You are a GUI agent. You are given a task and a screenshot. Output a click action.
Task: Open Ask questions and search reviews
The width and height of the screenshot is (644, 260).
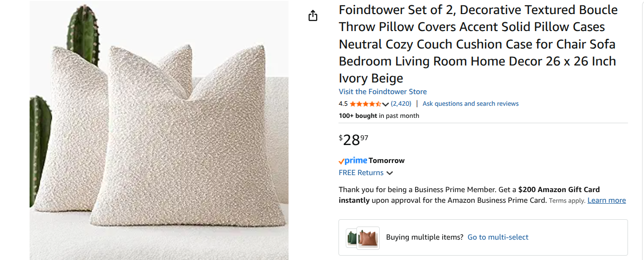click(x=470, y=104)
